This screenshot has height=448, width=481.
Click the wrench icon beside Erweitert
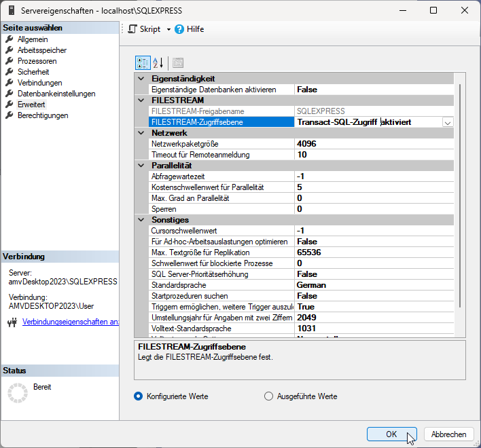click(x=10, y=105)
